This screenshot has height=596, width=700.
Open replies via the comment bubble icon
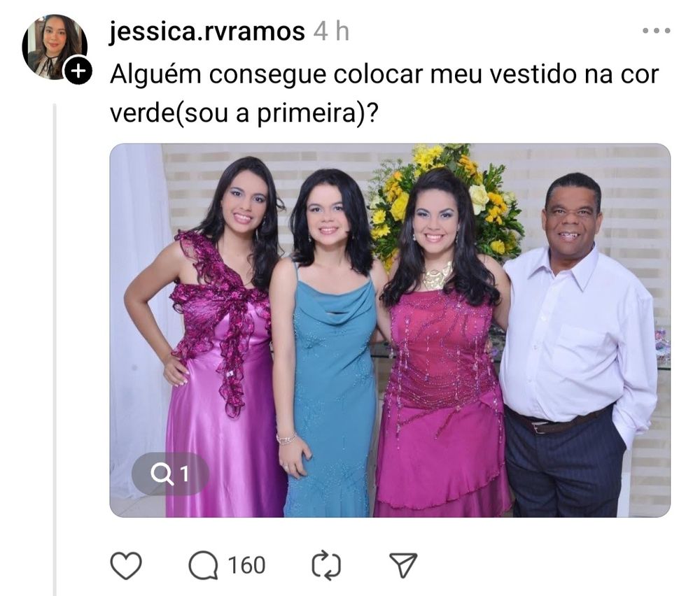204,565
